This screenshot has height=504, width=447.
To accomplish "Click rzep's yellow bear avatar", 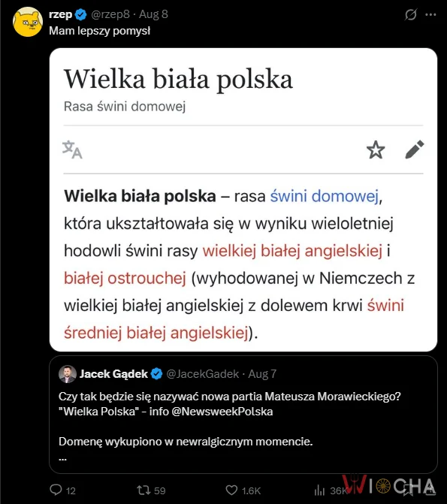I will pos(28,22).
